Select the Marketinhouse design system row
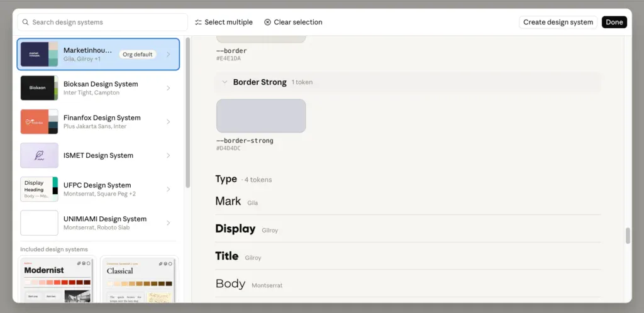Viewport: 644px width, 313px height. (98, 54)
